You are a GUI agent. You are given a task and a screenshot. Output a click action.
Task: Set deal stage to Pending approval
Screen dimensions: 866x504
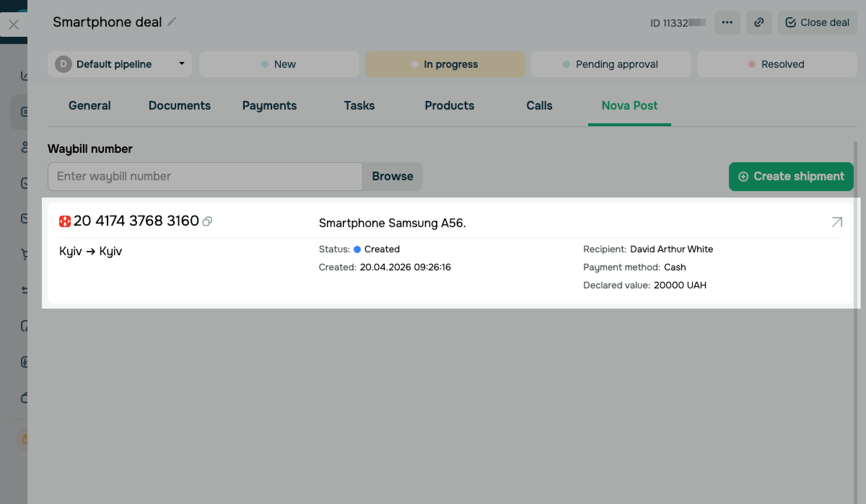point(611,64)
